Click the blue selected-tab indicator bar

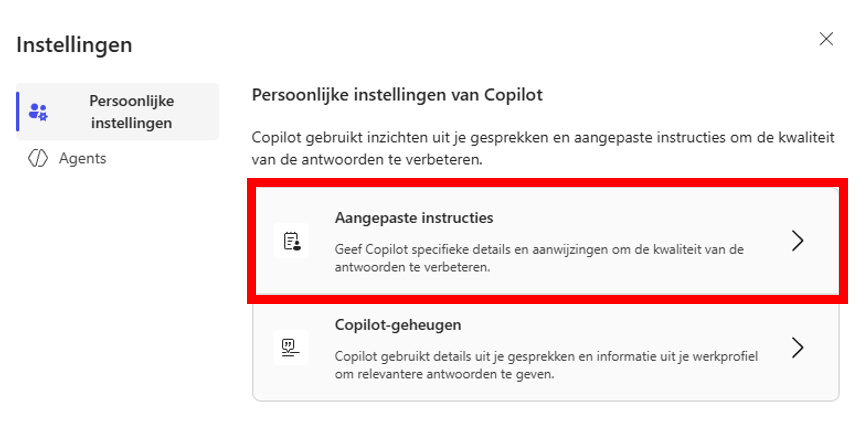[x=18, y=111]
